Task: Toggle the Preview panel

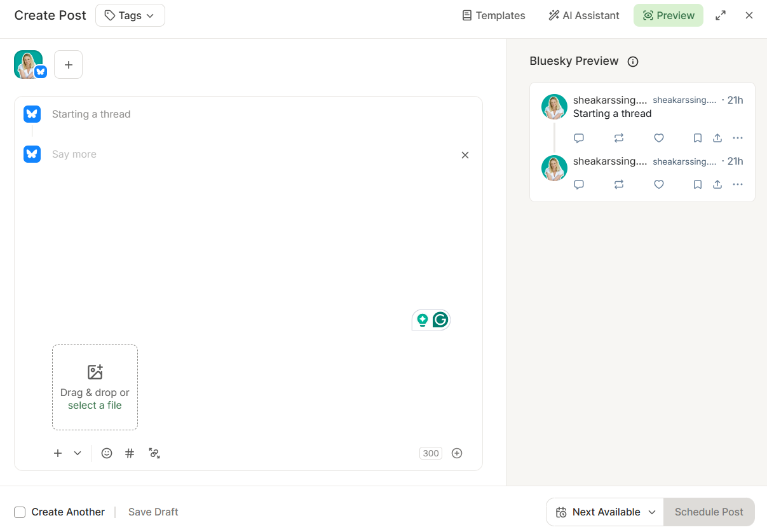Action: pos(669,15)
